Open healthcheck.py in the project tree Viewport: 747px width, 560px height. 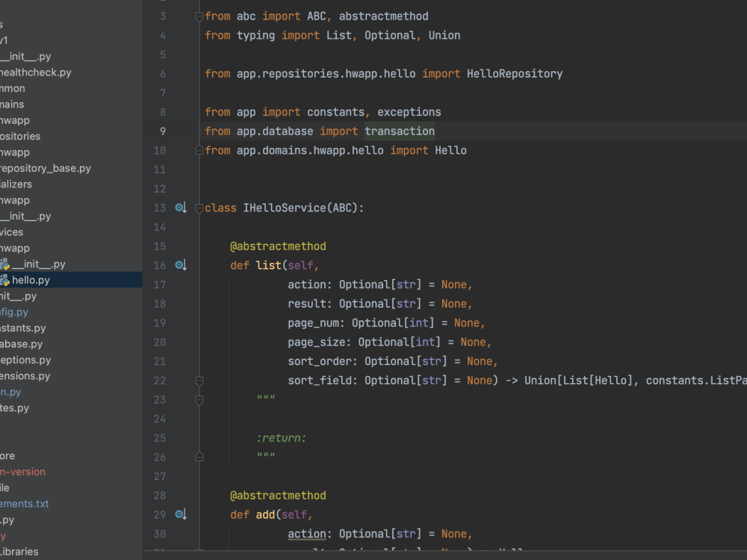tap(36, 72)
